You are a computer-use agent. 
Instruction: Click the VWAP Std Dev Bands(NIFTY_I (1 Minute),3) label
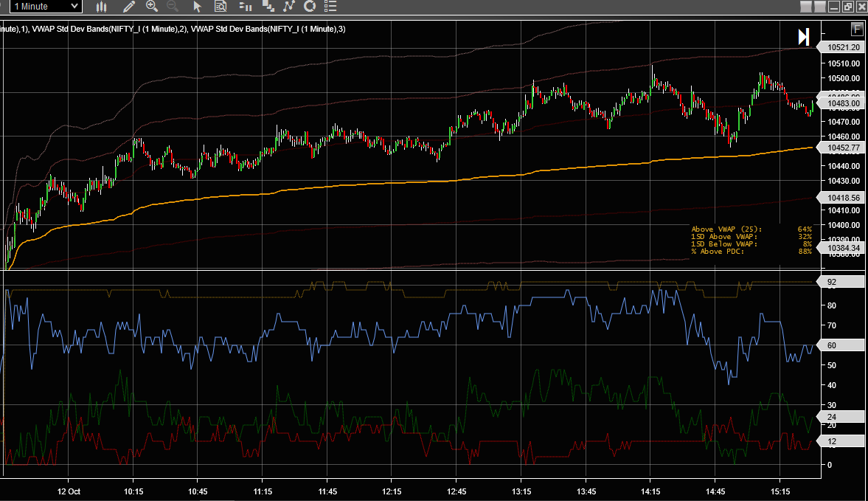click(268, 29)
